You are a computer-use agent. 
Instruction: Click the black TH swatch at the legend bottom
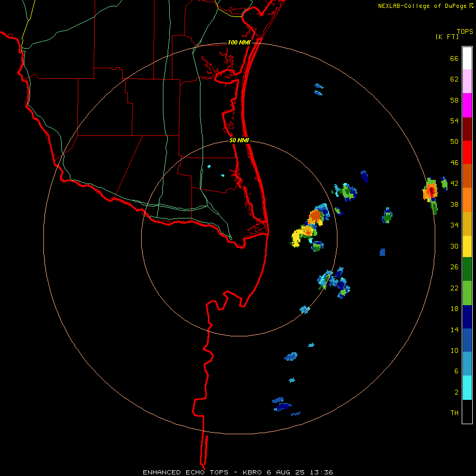(x=467, y=411)
